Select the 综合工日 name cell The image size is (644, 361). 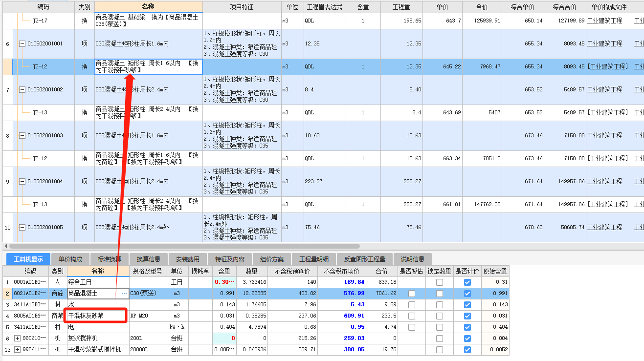coord(98,282)
